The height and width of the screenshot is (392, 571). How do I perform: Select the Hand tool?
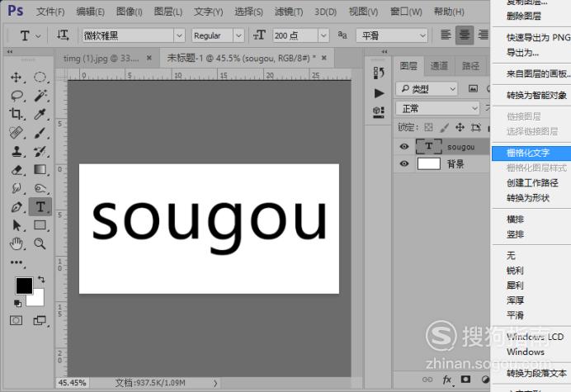[16, 243]
